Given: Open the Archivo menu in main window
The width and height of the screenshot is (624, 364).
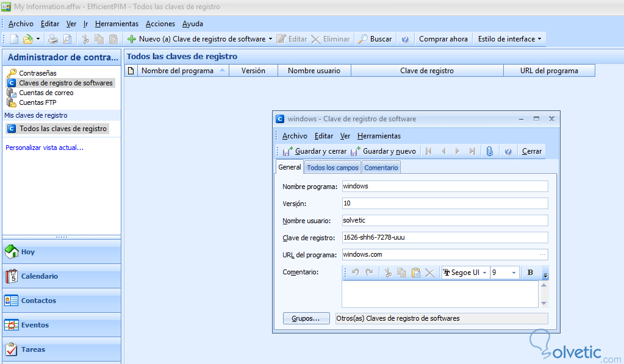Looking at the screenshot, I should click(x=21, y=24).
